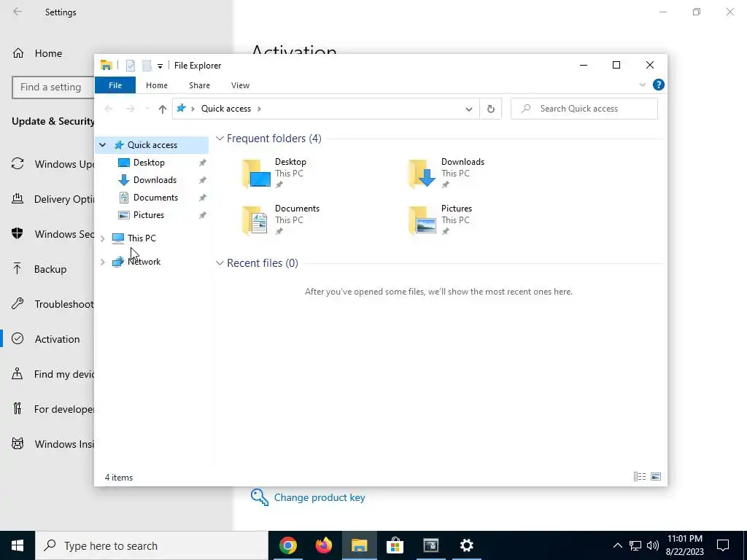The height and width of the screenshot is (560, 747).
Task: Select the Pictures folder icon in Frequent folders
Action: [x=422, y=220]
